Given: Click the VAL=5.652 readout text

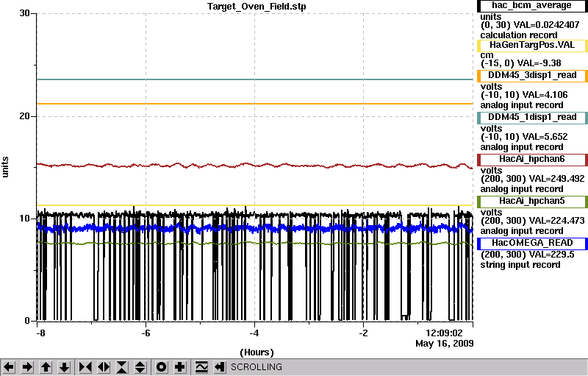Looking at the screenshot, I should [545, 137].
